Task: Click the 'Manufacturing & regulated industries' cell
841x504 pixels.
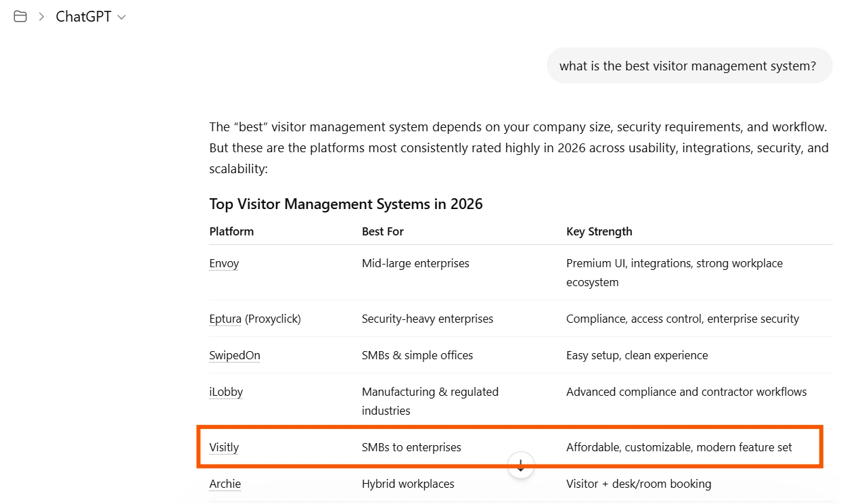Action: [x=430, y=401]
